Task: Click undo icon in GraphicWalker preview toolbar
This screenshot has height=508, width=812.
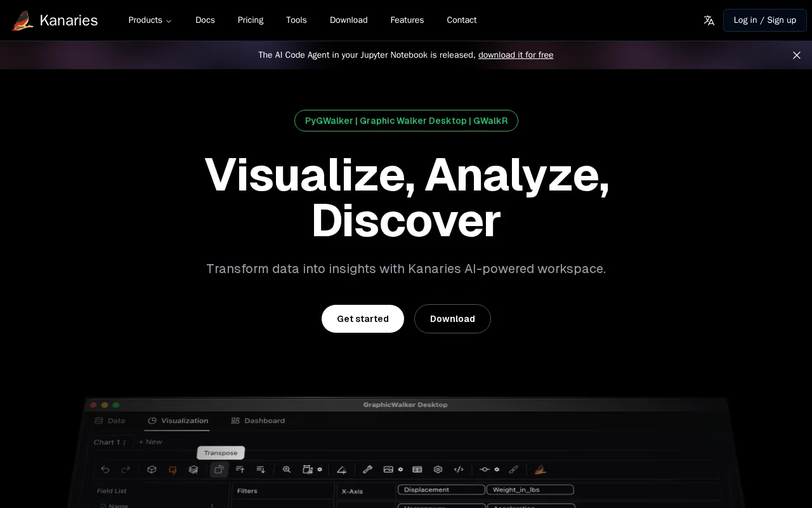Action: tap(105, 470)
